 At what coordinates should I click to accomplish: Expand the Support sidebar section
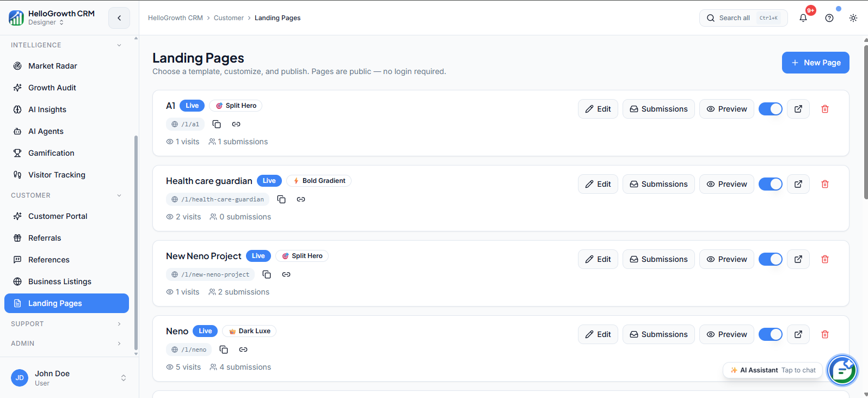click(x=66, y=324)
